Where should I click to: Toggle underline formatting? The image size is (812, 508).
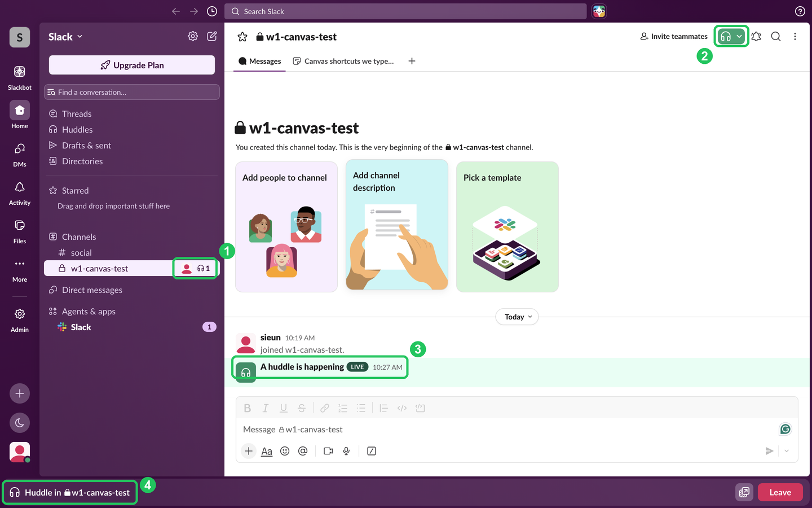pyautogui.click(x=284, y=408)
